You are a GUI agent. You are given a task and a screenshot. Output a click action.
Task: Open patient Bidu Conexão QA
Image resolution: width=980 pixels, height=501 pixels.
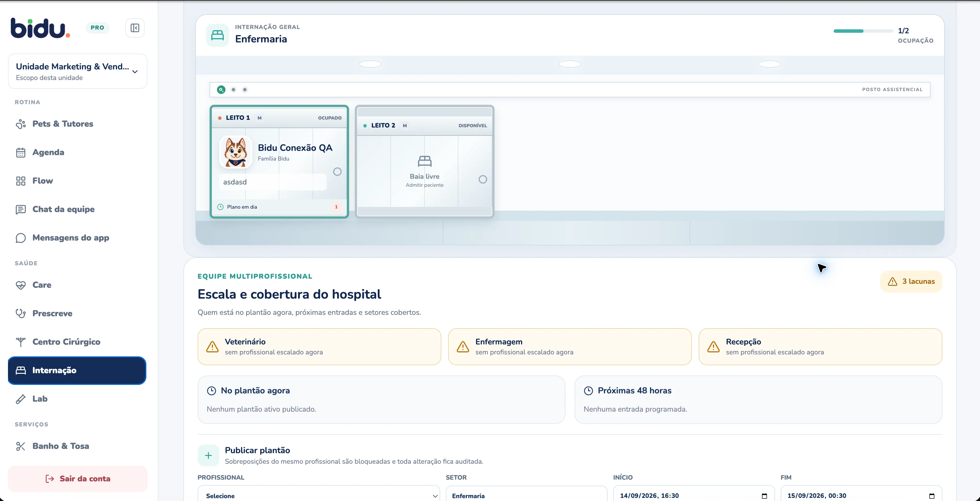pyautogui.click(x=295, y=148)
